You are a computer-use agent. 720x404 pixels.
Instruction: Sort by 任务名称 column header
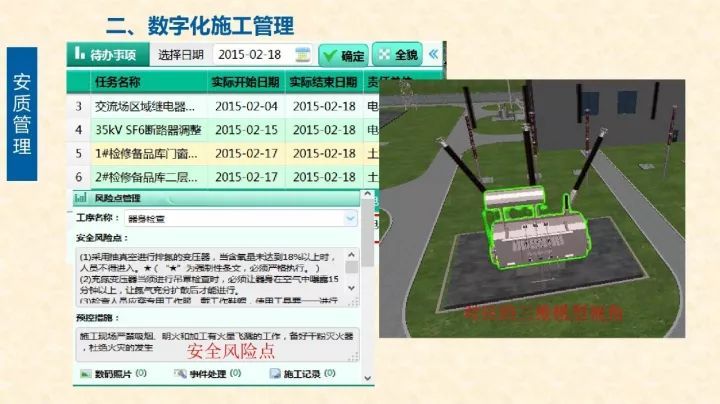130,82
